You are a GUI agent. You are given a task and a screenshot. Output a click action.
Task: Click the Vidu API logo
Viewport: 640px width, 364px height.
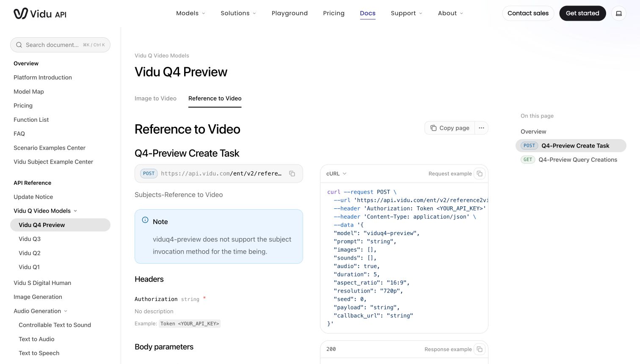pyautogui.click(x=40, y=14)
